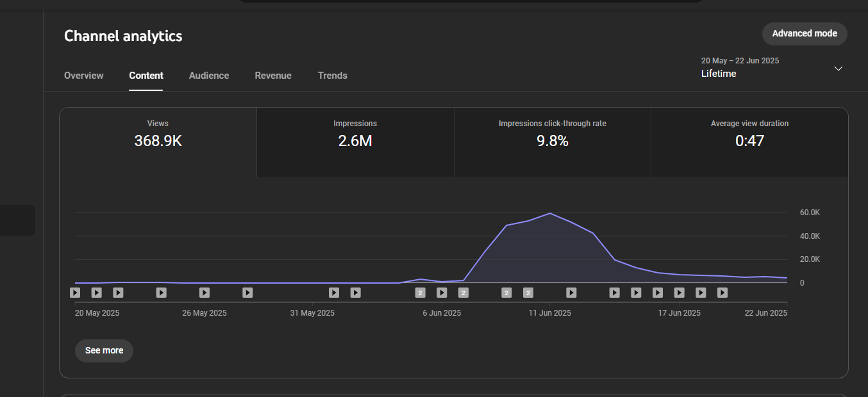Select the Impressions metric card
Viewport: 868px width, 397px height.
pyautogui.click(x=355, y=142)
